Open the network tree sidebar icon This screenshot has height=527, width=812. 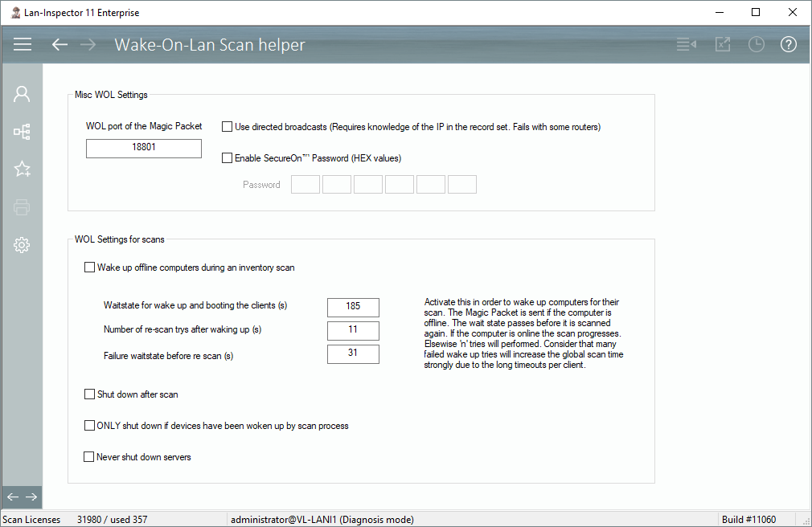(22, 132)
